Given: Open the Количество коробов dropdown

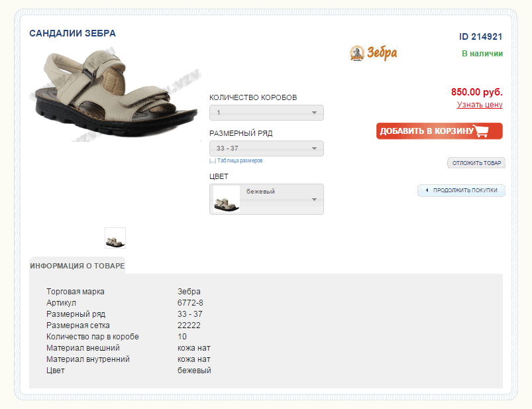Looking at the screenshot, I should tap(266, 113).
